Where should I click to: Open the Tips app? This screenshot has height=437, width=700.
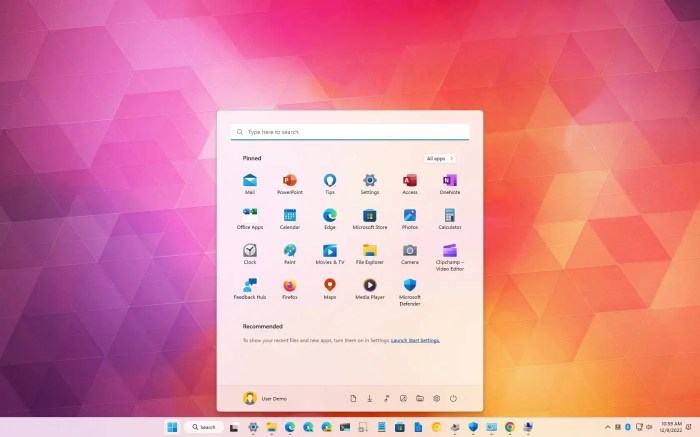pyautogui.click(x=329, y=183)
